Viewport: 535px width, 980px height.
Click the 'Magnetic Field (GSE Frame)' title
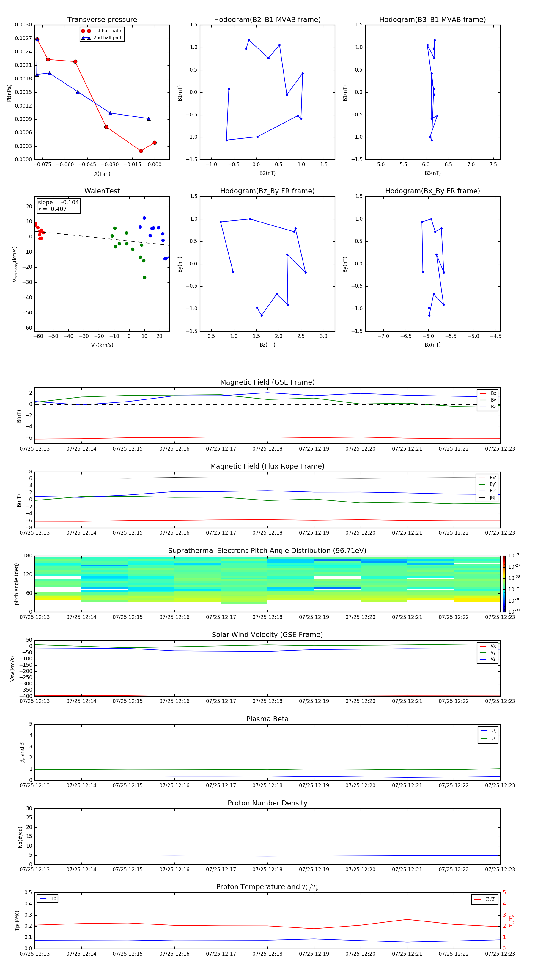click(267, 382)
